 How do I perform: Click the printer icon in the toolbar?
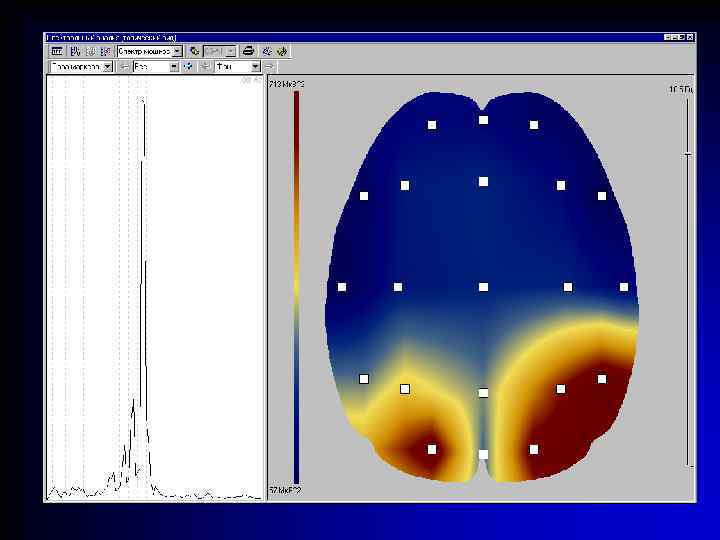[248, 51]
